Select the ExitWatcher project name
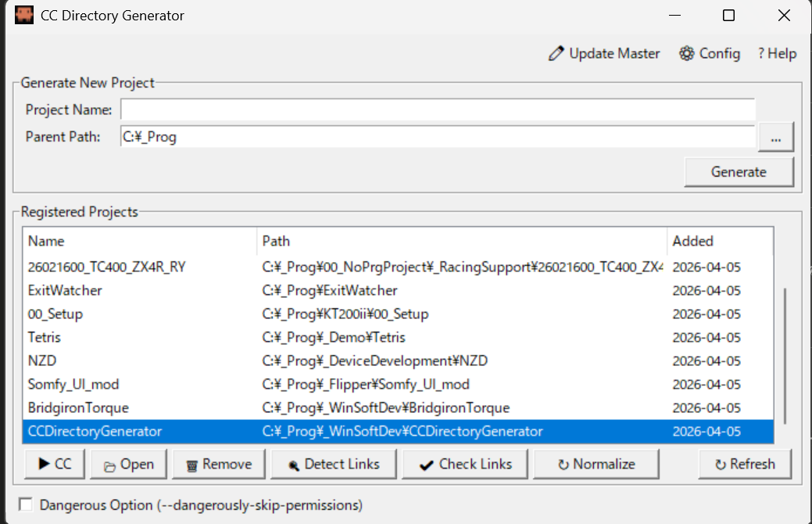This screenshot has height=524, width=812. coord(65,290)
